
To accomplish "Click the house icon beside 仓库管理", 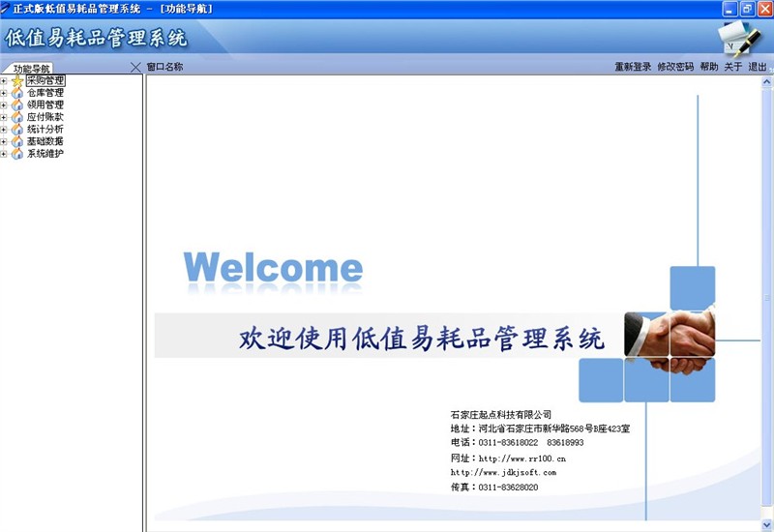I will pos(16,93).
